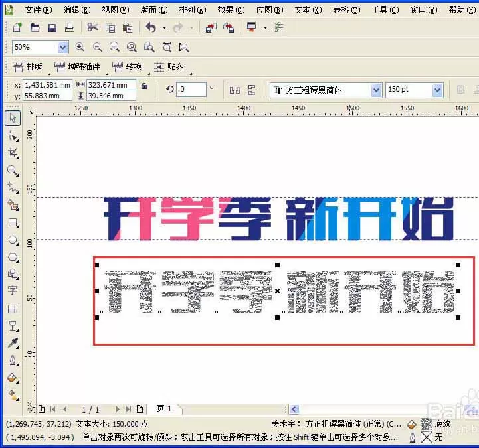The width and height of the screenshot is (479, 448).
Task: Click the Export icon
Action: pos(228,28)
